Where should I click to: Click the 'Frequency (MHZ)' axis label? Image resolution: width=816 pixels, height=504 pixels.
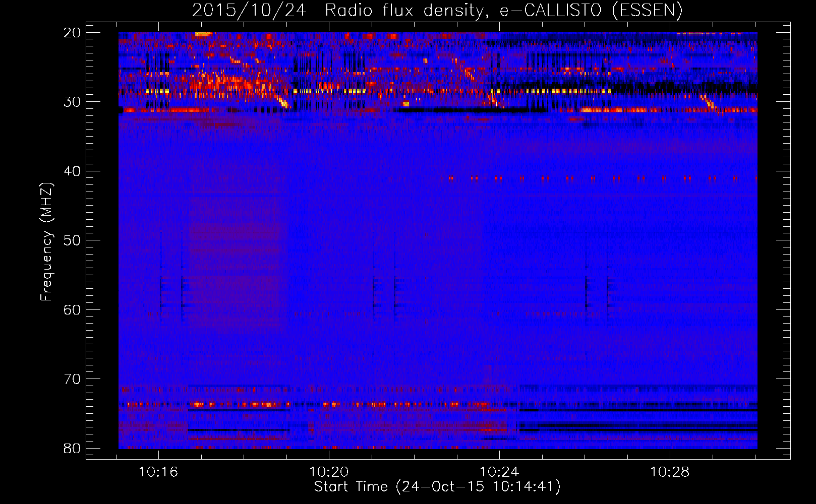tap(46, 242)
